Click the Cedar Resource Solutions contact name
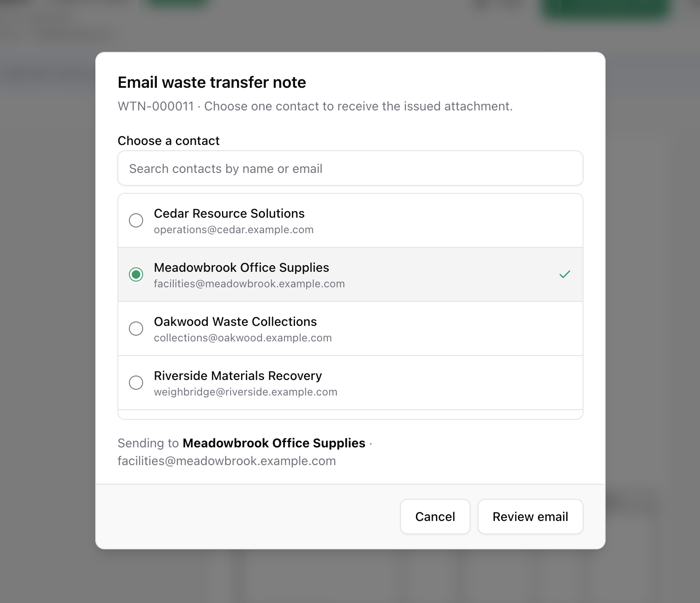 point(229,213)
